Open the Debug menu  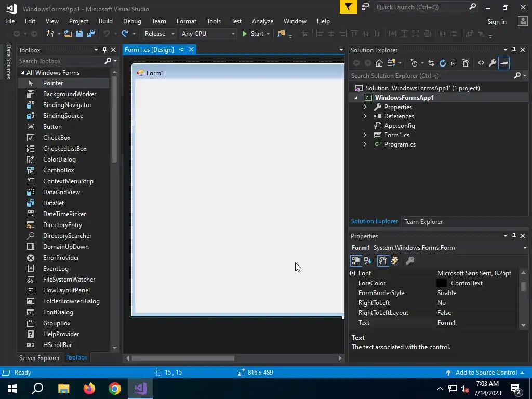pyautogui.click(x=132, y=21)
